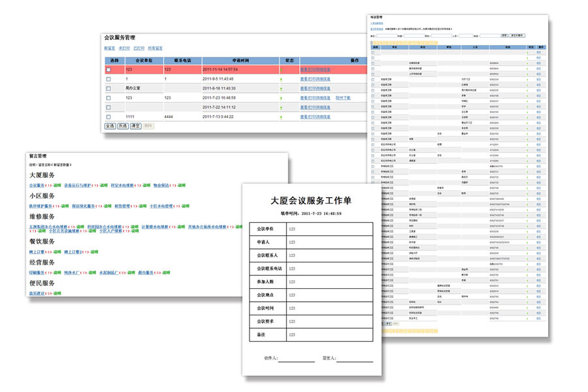Select the checkbox for the 局办公室 row

click(108, 89)
